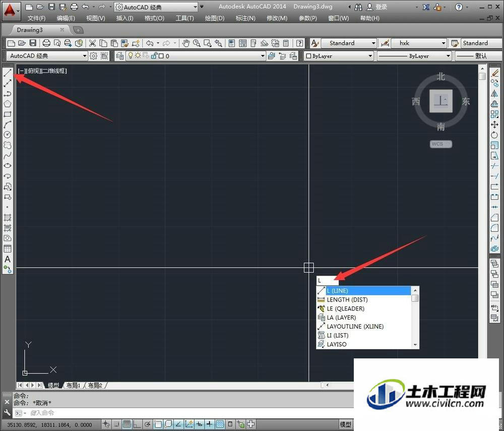Screen dimensions: 504x431
Task: Toggle Ortho mode in status bar
Action: [x=137, y=424]
